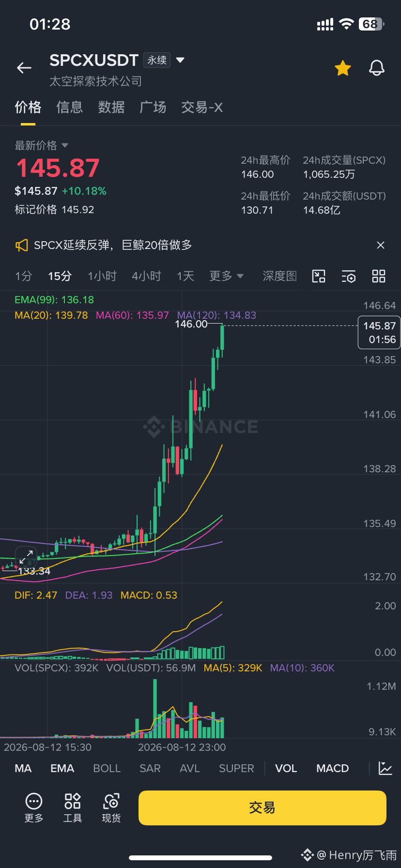Tap the MA(20): 139.78 label
This screenshot has height=868, width=401.
pyautogui.click(x=51, y=315)
